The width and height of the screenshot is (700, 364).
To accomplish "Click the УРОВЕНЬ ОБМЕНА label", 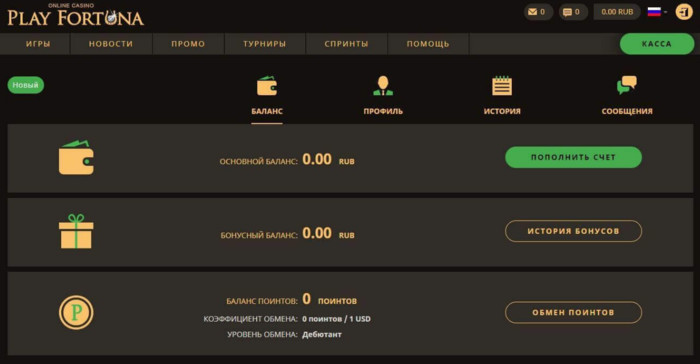I will point(262,335).
